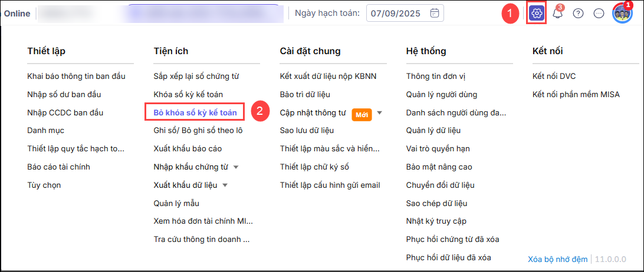The width and height of the screenshot is (644, 272).
Task: Select Nhập khẩu chứng từ
Action: tap(190, 167)
